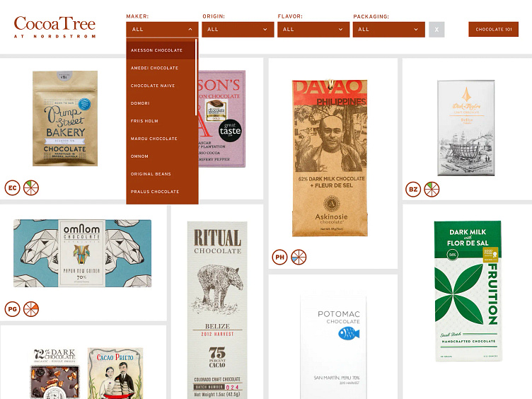
Task: Select Friis Holm from maker list
Action: click(x=161, y=121)
